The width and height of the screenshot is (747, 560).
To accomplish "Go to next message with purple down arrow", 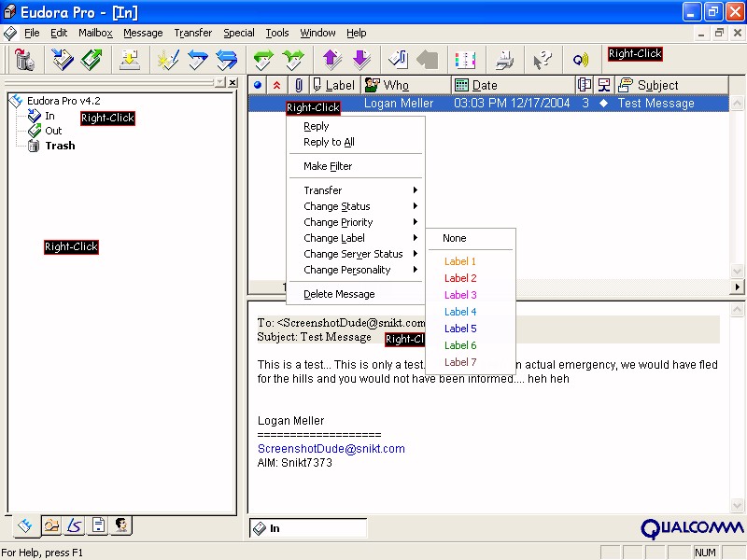I will (361, 60).
